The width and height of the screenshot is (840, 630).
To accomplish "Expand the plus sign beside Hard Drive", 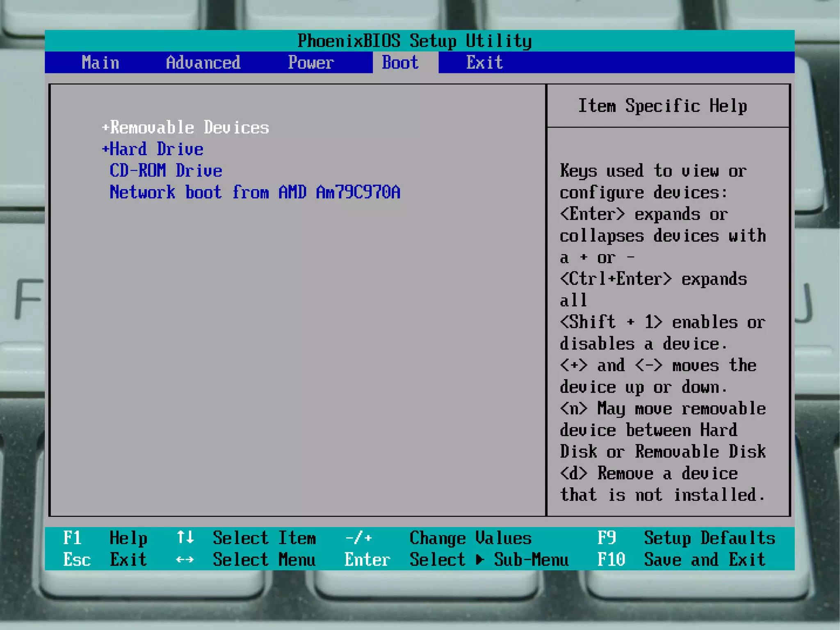I will (105, 149).
